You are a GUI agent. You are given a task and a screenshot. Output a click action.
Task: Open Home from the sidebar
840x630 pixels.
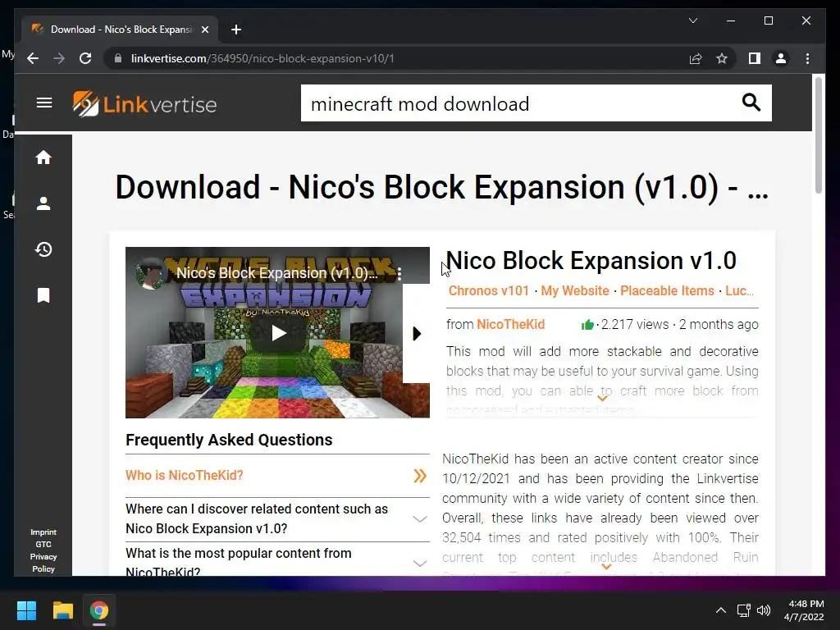tap(43, 157)
